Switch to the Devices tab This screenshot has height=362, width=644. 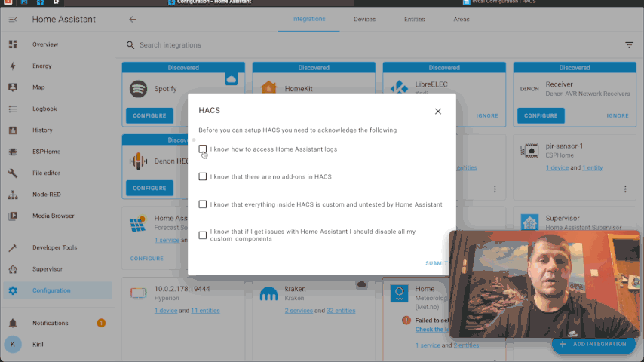pyautogui.click(x=364, y=20)
